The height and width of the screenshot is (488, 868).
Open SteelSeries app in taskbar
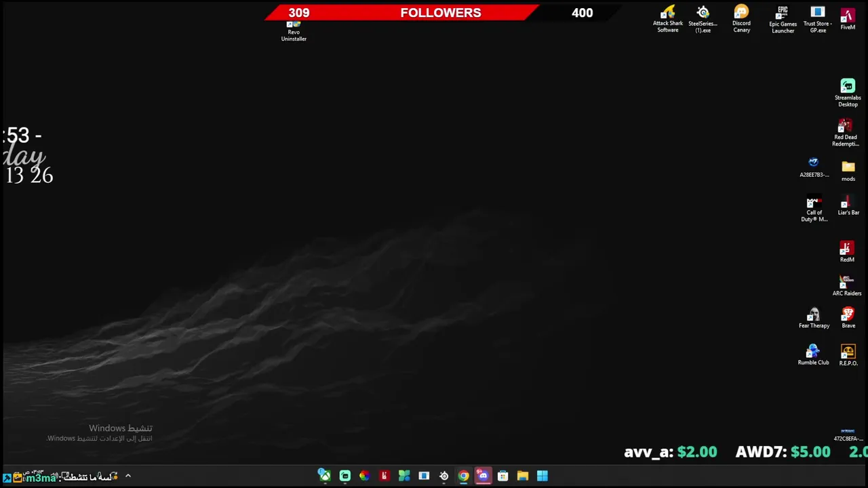coord(443,476)
